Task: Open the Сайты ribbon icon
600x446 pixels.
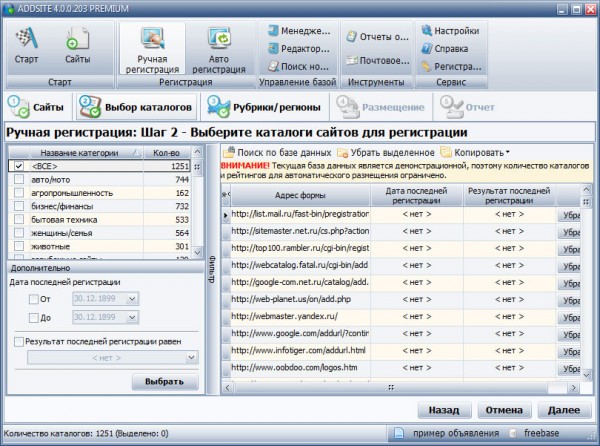Action: [78, 46]
